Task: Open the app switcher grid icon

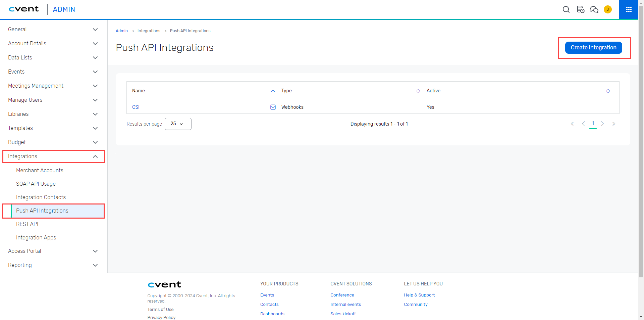Action: 629,9
